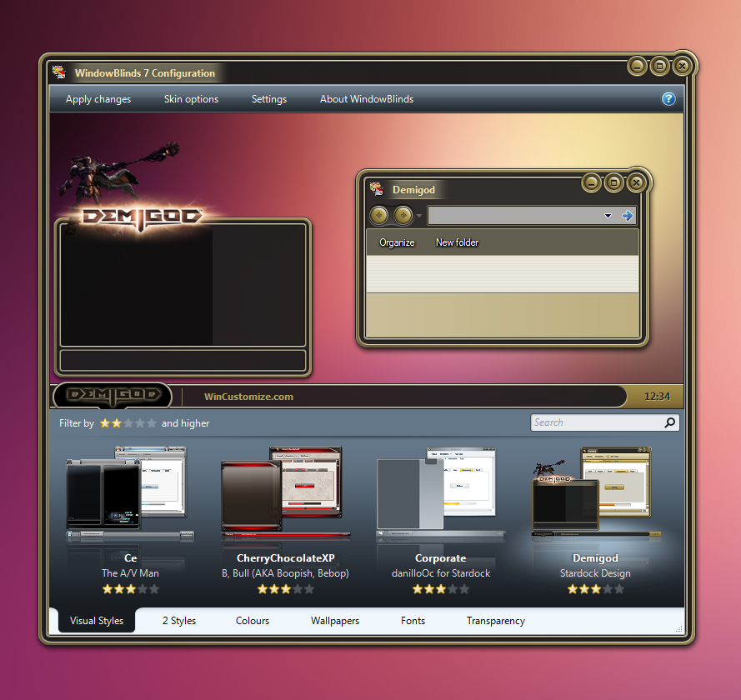Click New folder in the Demigod preview
741x700 pixels.
pyautogui.click(x=457, y=242)
